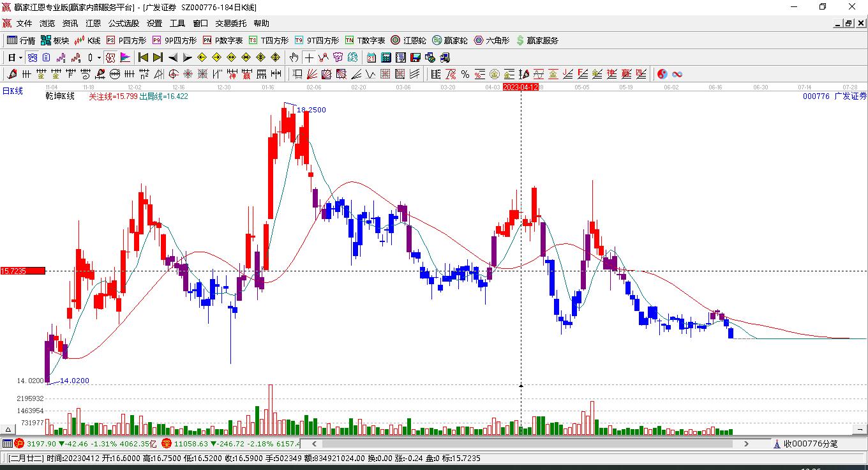Click the infinity symbol icon
Screen dimensions: 868x470
pyautogui.click(x=677, y=74)
